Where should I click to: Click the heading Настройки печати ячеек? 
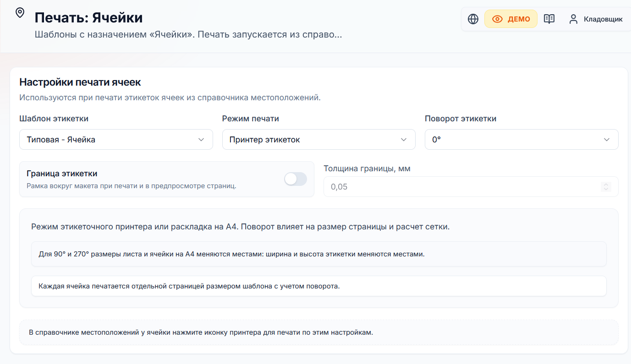(80, 82)
